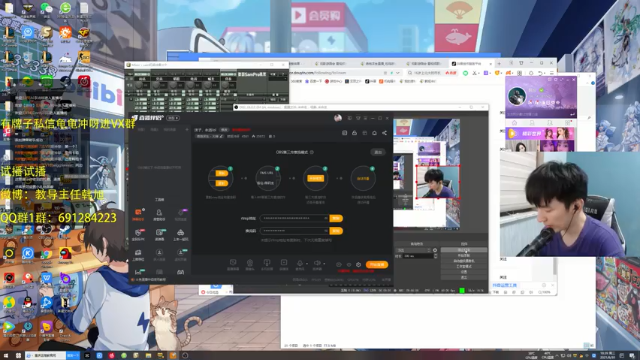Image resolution: width=640 pixels, height=360 pixels.
Task: Open the red-icon bookmark in the bookmarks bar
Action: 333,81
